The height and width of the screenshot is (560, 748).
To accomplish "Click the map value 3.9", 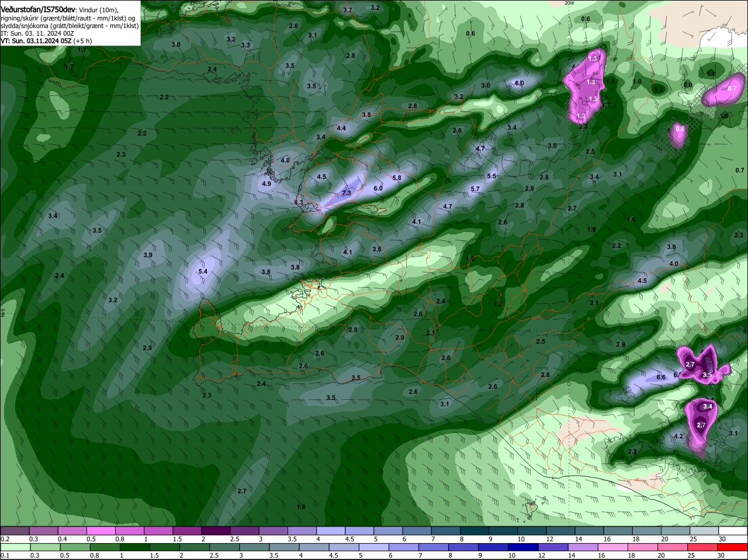I will point(148,255).
